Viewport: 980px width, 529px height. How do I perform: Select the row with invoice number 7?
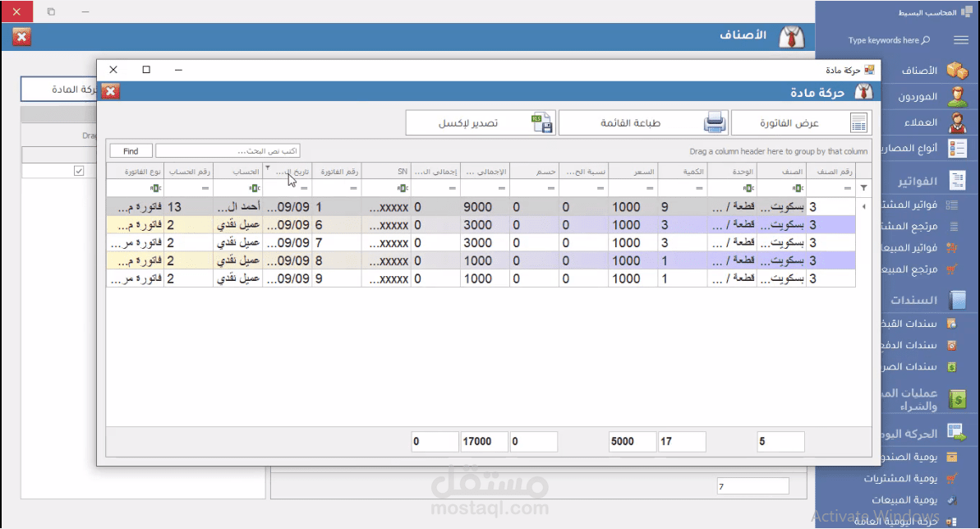click(481, 242)
